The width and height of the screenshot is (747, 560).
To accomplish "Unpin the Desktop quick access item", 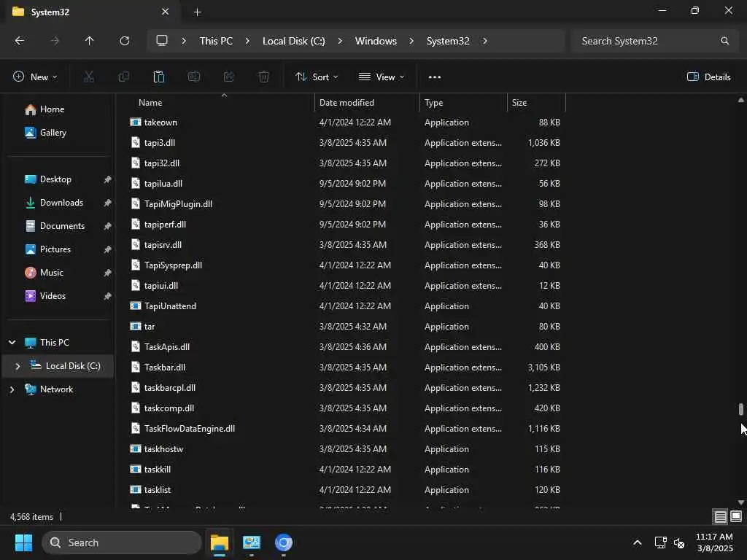I will pos(108,179).
